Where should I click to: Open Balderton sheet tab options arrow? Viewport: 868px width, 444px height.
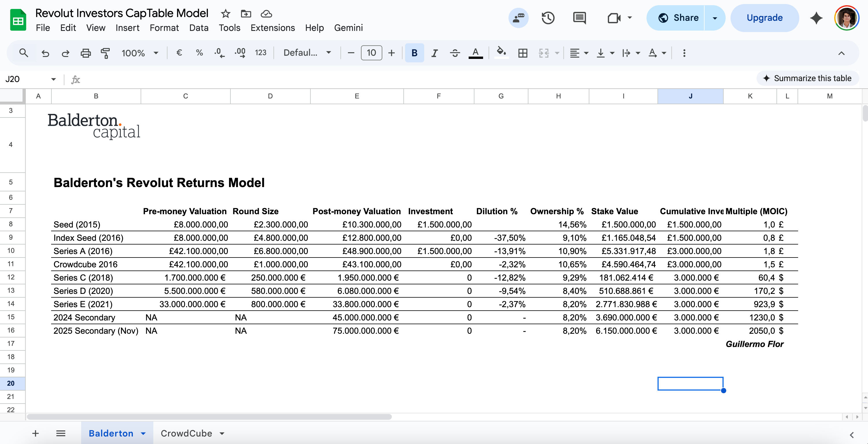pyautogui.click(x=143, y=433)
